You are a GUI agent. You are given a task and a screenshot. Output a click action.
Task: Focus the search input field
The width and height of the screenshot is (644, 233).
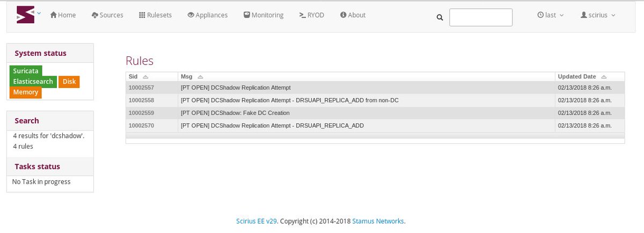point(481,17)
